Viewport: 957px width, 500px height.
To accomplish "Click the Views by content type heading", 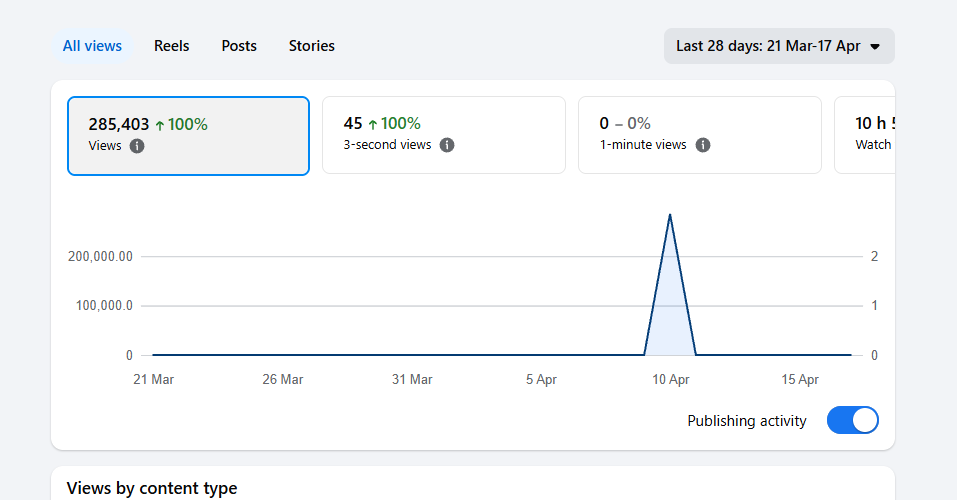I will pos(152,488).
